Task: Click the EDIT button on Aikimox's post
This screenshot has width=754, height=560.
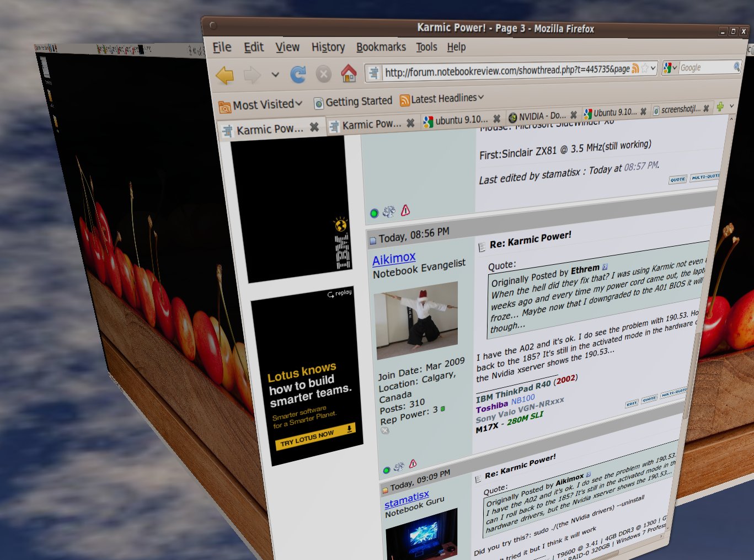Action: [632, 403]
